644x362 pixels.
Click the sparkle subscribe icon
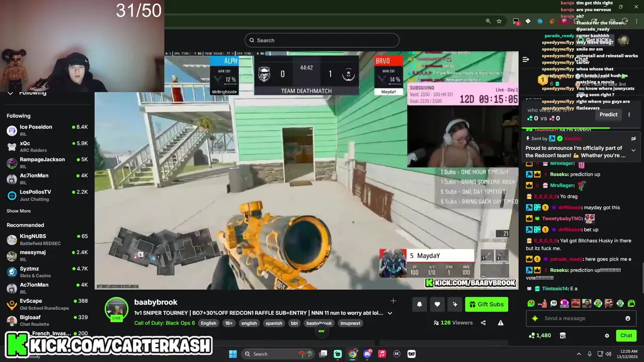pos(455,304)
